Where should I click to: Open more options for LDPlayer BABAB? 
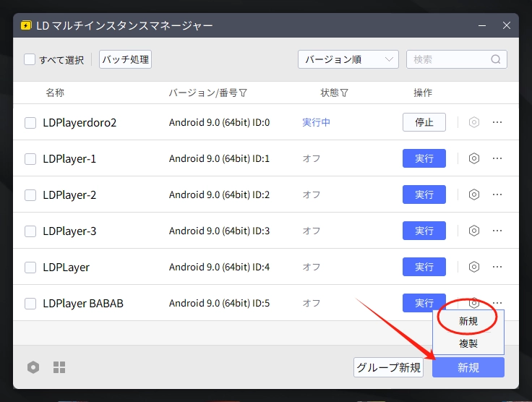pyautogui.click(x=497, y=303)
